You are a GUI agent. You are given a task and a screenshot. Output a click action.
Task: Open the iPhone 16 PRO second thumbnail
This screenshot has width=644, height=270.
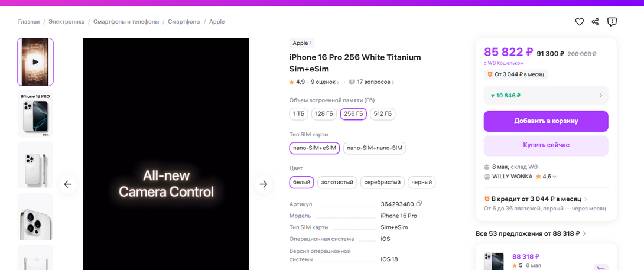[35, 114]
